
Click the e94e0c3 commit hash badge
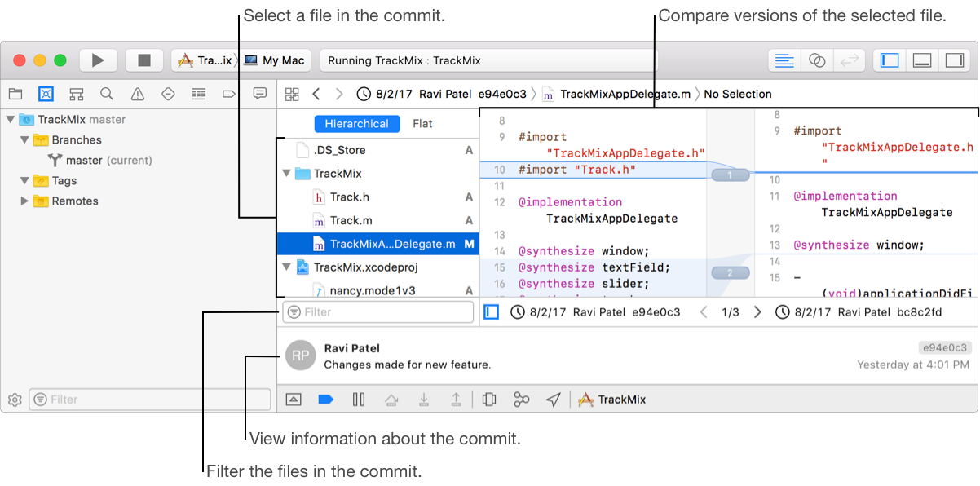(x=945, y=348)
